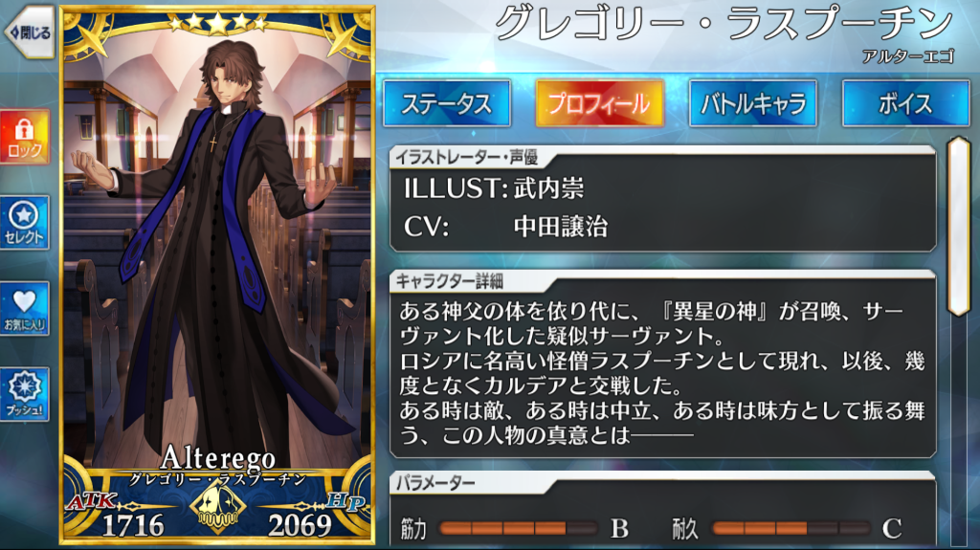Viewport: 980px width, 550px height.
Task: Select the プロフィール tab
Action: pyautogui.click(x=599, y=103)
